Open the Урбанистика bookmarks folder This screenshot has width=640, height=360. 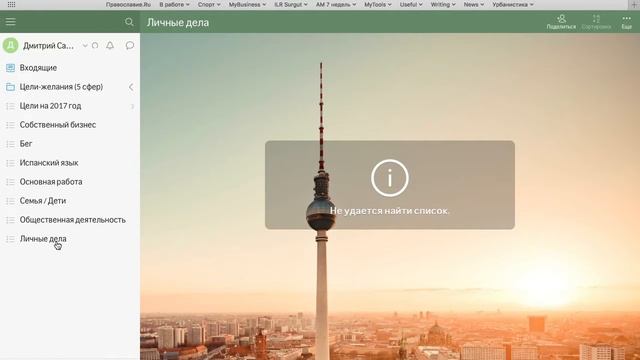(x=513, y=4)
